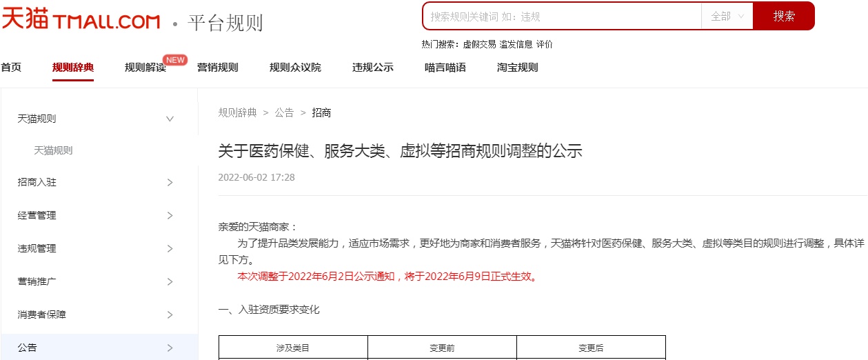Click the red effective-date notice text

(x=387, y=277)
